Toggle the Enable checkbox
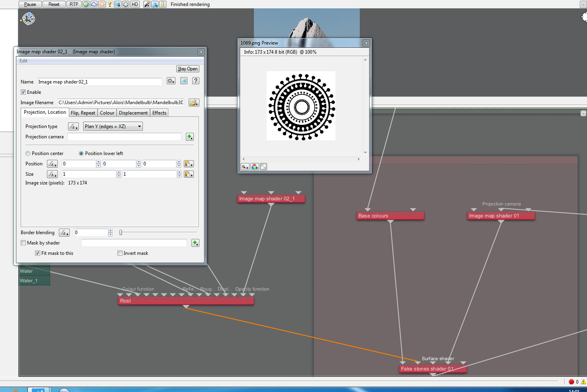 pyautogui.click(x=23, y=92)
